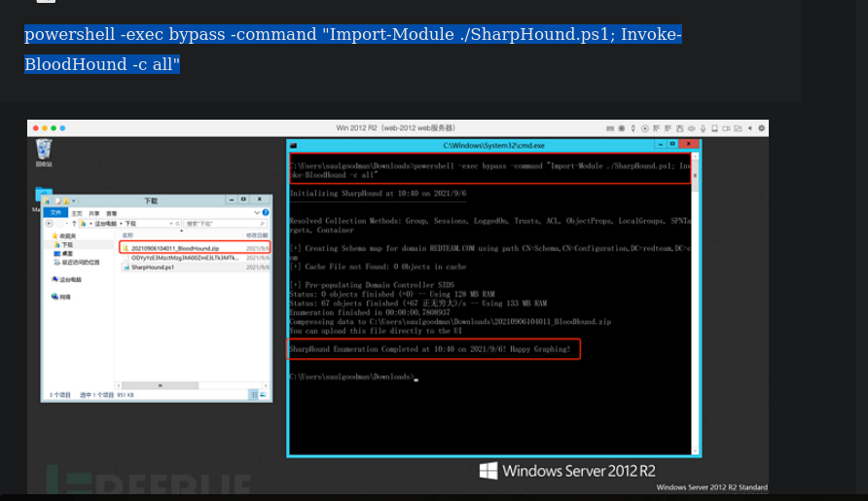Click the cmd.exe title bar text
868x501 pixels.
click(493, 146)
